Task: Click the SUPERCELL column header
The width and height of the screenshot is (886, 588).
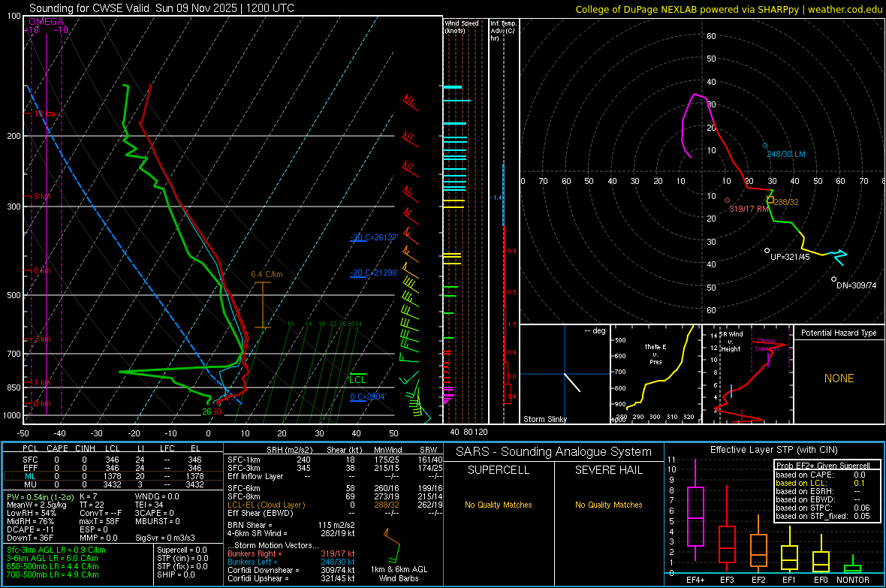Action: point(499,470)
